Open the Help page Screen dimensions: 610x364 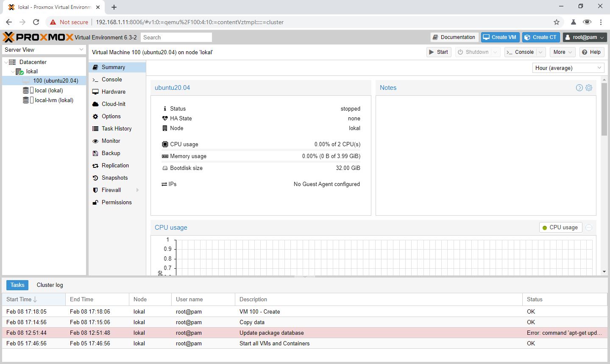coord(591,52)
